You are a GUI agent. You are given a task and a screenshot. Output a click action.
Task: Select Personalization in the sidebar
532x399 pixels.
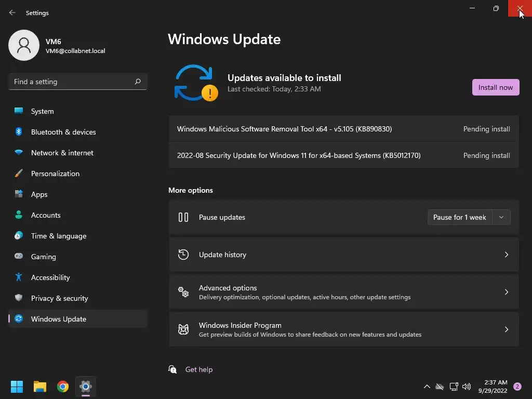[55, 174]
